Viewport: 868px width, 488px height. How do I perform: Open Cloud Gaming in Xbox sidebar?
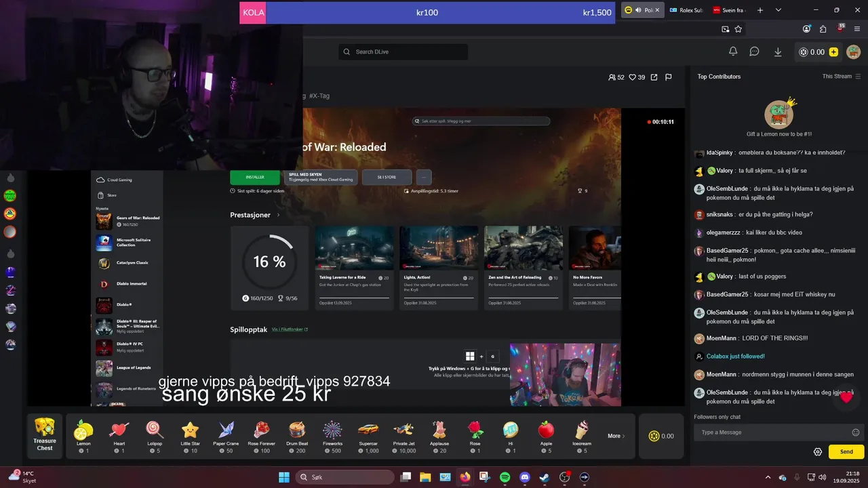tap(115, 180)
